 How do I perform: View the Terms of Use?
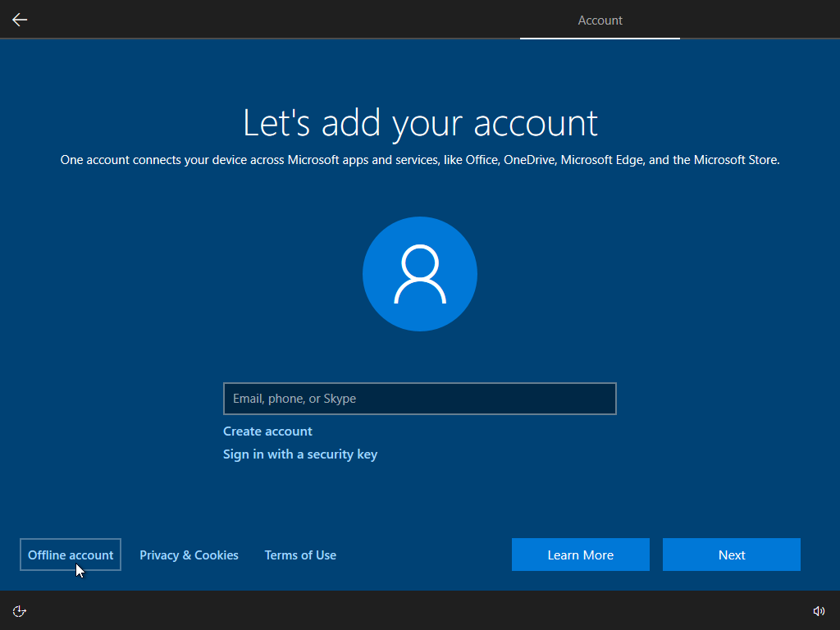(x=300, y=555)
